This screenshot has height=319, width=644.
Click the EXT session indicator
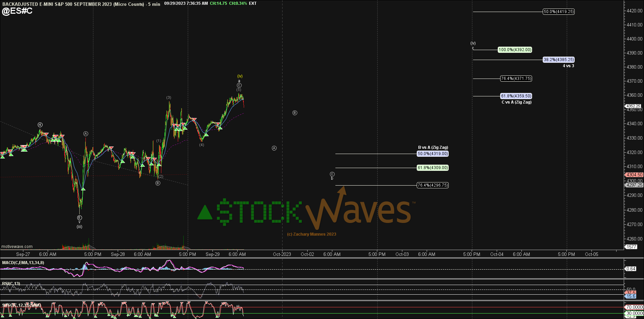253,3
